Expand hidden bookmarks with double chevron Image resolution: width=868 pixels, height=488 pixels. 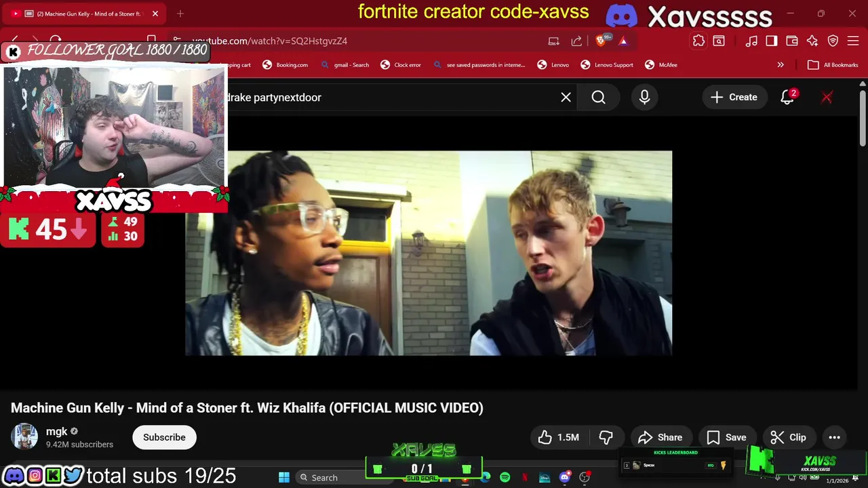(781, 65)
